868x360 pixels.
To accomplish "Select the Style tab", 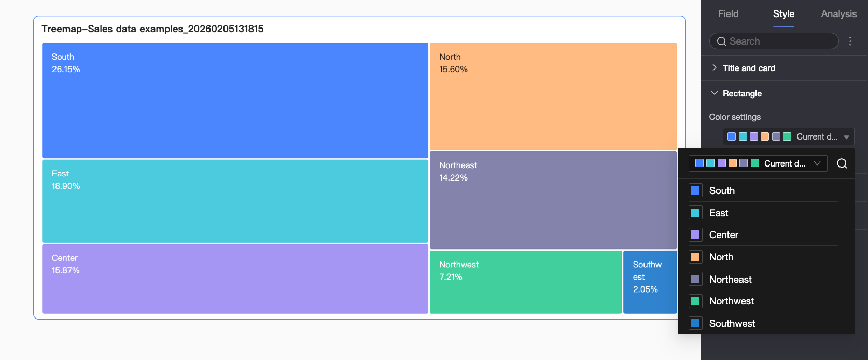I will [783, 14].
